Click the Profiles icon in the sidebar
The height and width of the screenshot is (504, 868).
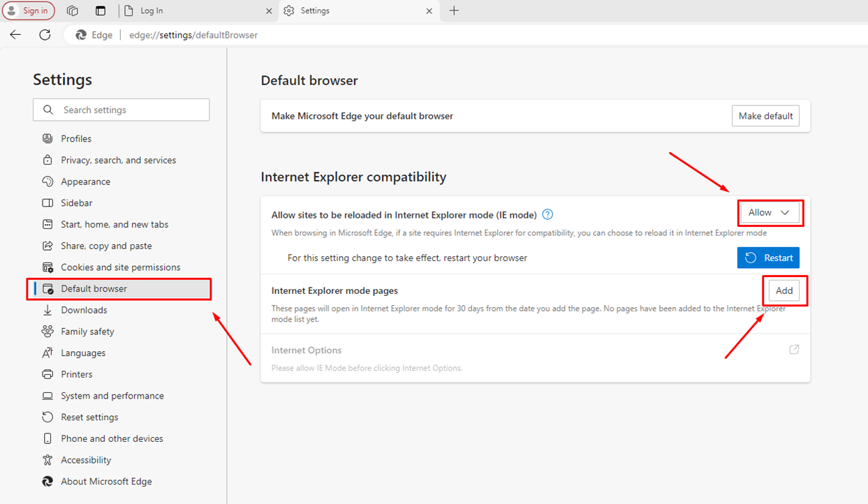[x=47, y=138]
